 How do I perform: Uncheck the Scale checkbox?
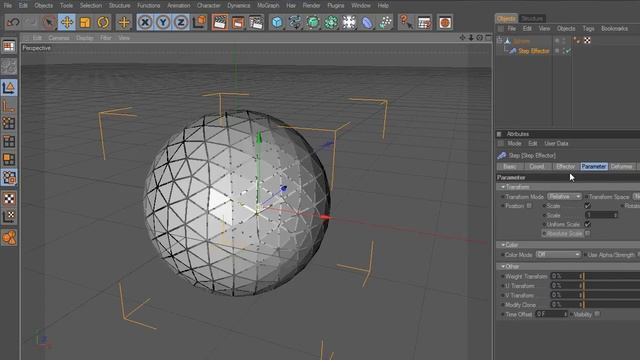[587, 206]
